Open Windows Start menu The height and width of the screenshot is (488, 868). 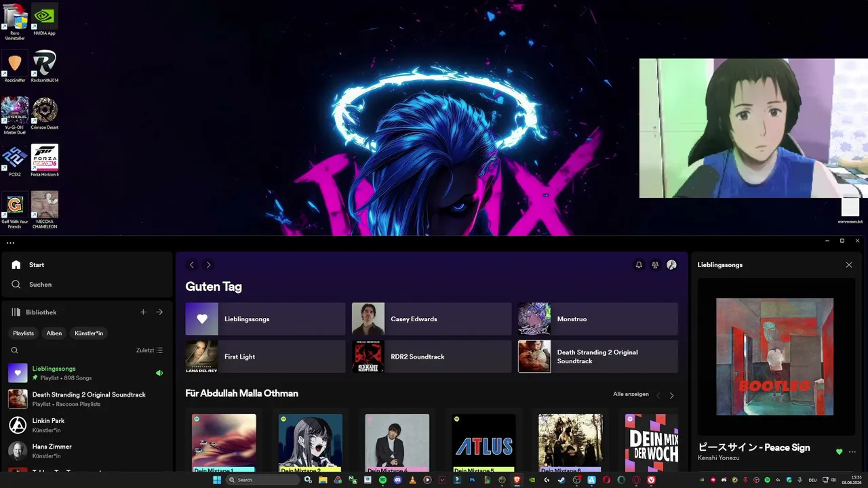pyautogui.click(x=217, y=480)
